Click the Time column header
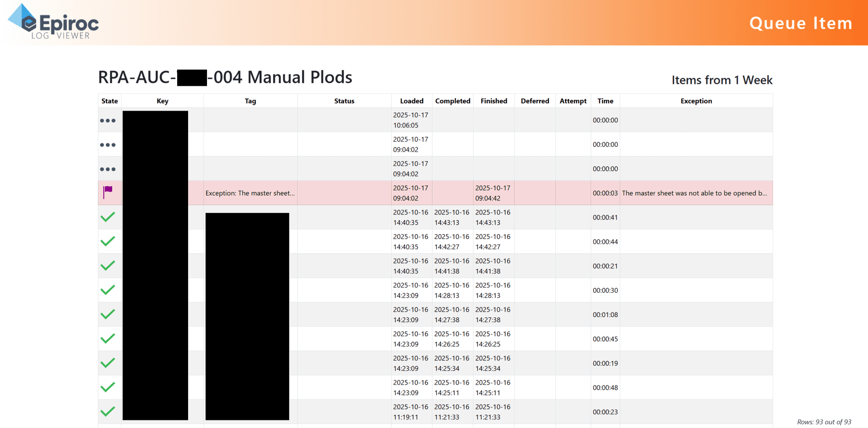This screenshot has height=428, width=868. point(605,101)
